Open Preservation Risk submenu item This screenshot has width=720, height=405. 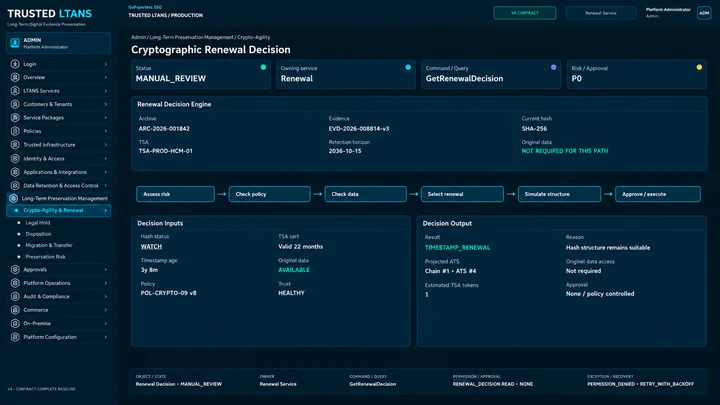pyautogui.click(x=45, y=257)
